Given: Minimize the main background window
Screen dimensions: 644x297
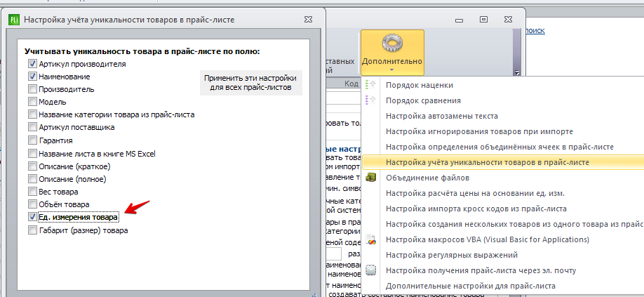Looking at the screenshot, I should coord(459,20).
